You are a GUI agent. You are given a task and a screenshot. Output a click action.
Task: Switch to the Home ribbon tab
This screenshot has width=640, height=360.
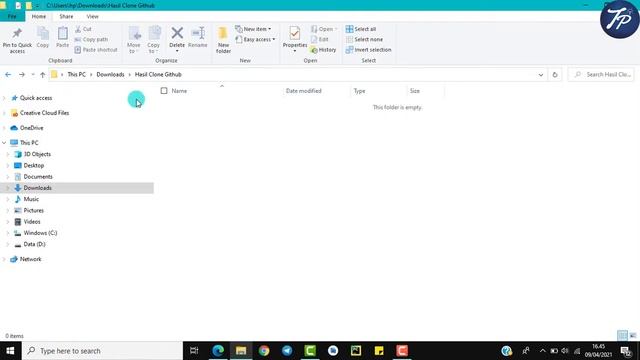[x=39, y=16]
